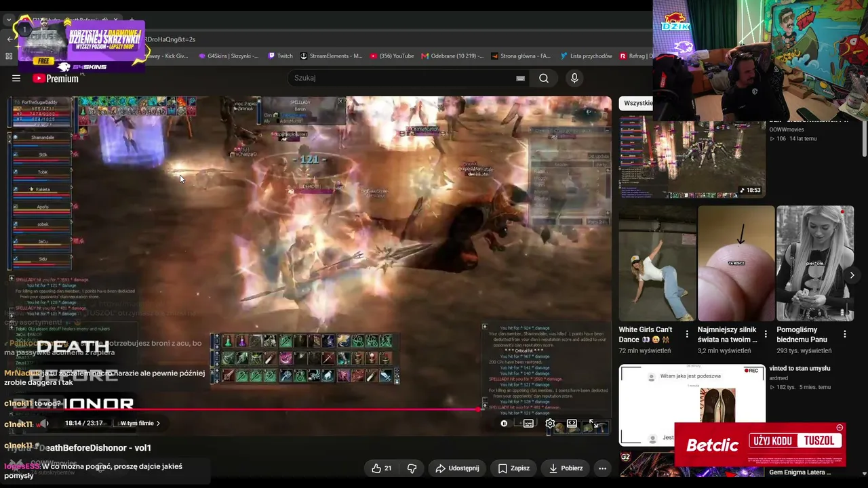Open vinted to stan umysłu video title
Viewport: 868px width, 488px height.
click(800, 369)
